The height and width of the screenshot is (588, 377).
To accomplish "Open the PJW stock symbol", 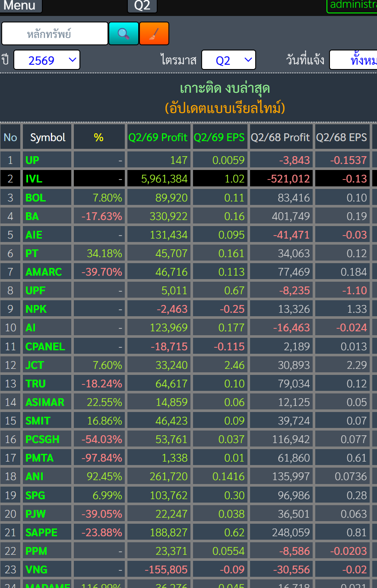I will (35, 514).
